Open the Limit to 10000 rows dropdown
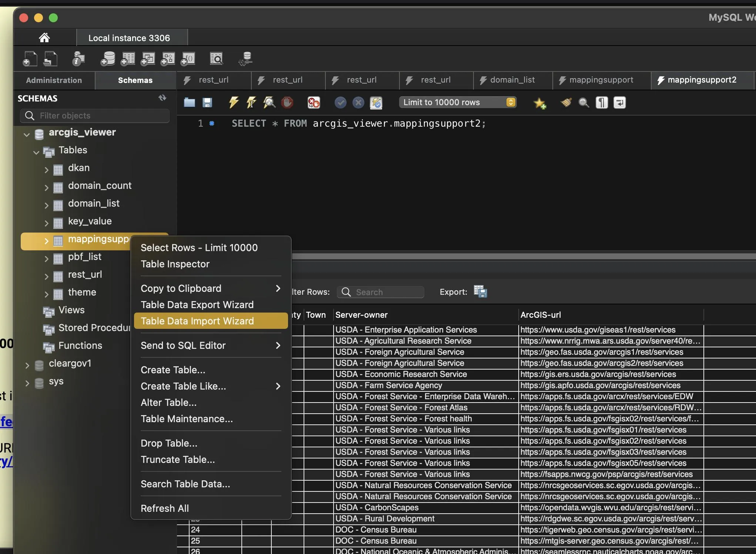This screenshot has width=756, height=554. pos(458,102)
